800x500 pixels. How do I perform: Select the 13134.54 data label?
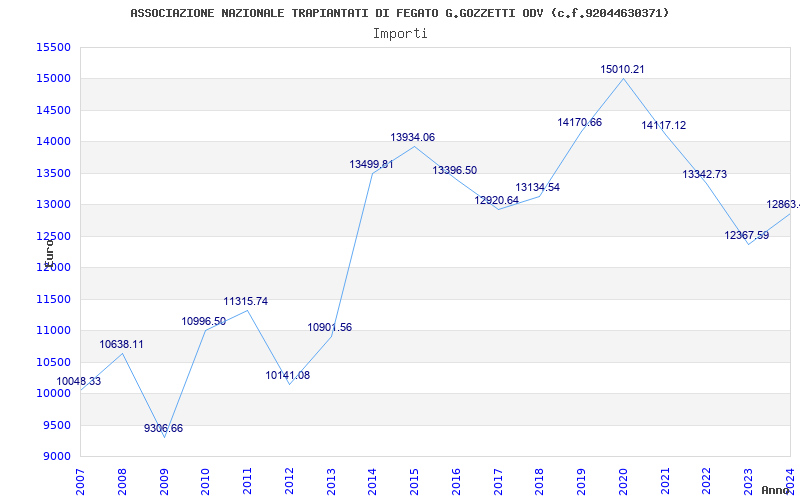point(537,187)
